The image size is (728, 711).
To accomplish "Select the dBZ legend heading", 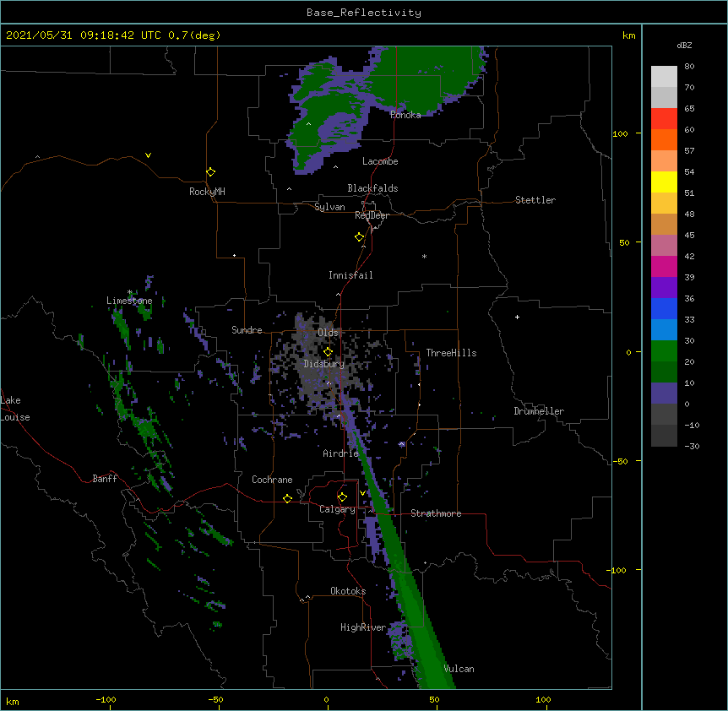I will [684, 45].
